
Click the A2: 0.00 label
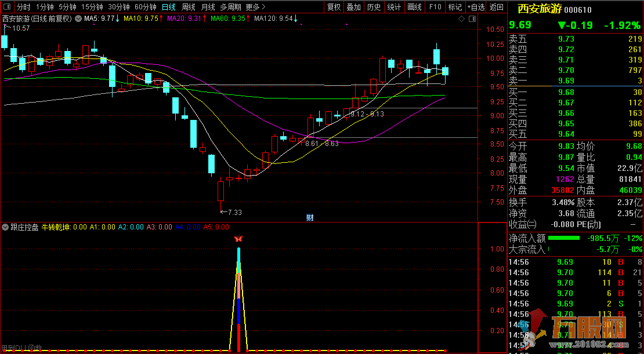(131, 227)
